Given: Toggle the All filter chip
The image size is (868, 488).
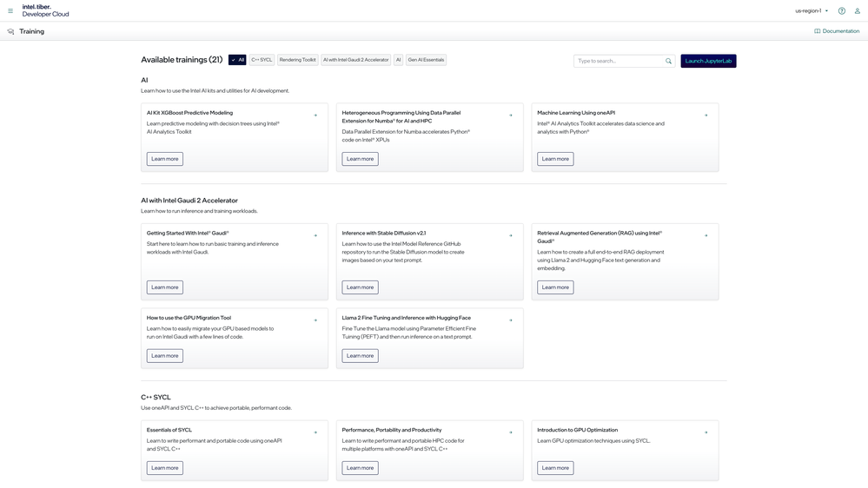Looking at the screenshot, I should click(237, 60).
